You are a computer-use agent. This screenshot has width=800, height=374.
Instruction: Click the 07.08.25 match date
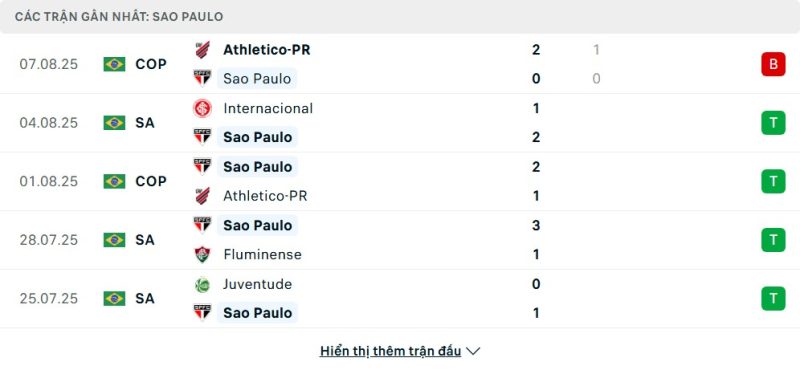click(49, 64)
